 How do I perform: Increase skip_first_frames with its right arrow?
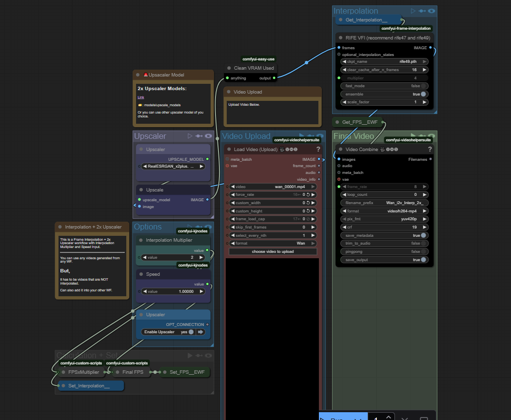click(x=313, y=227)
